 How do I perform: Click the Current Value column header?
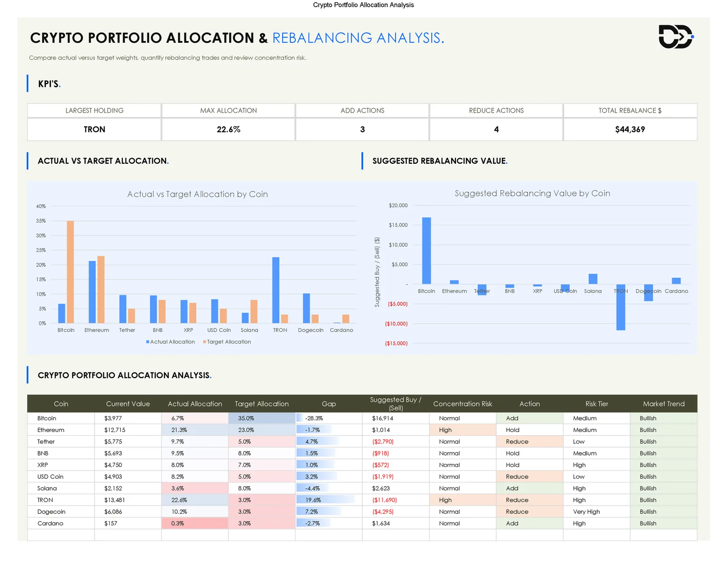pos(128,404)
